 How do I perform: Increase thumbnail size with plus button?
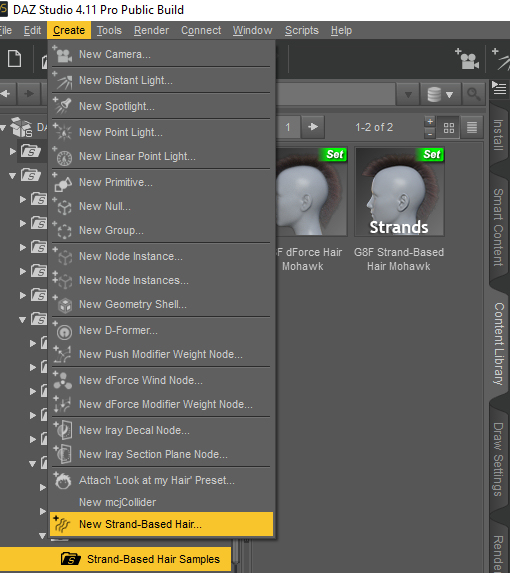(430, 122)
